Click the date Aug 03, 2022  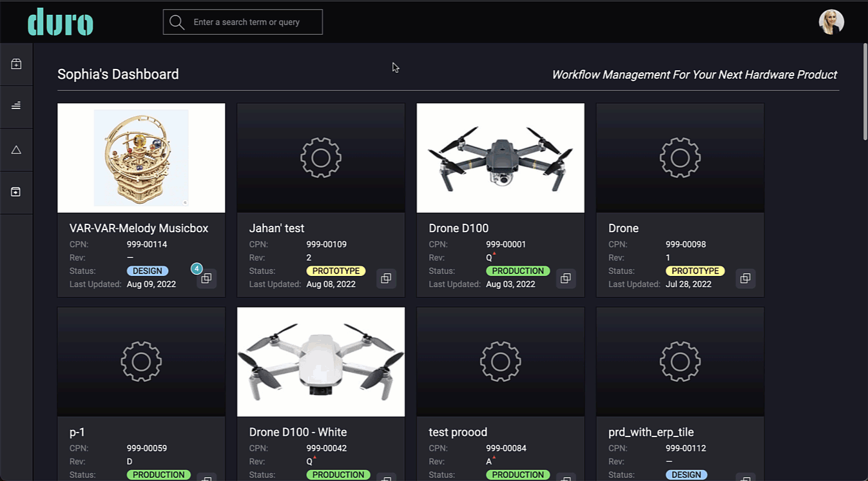[x=511, y=284]
